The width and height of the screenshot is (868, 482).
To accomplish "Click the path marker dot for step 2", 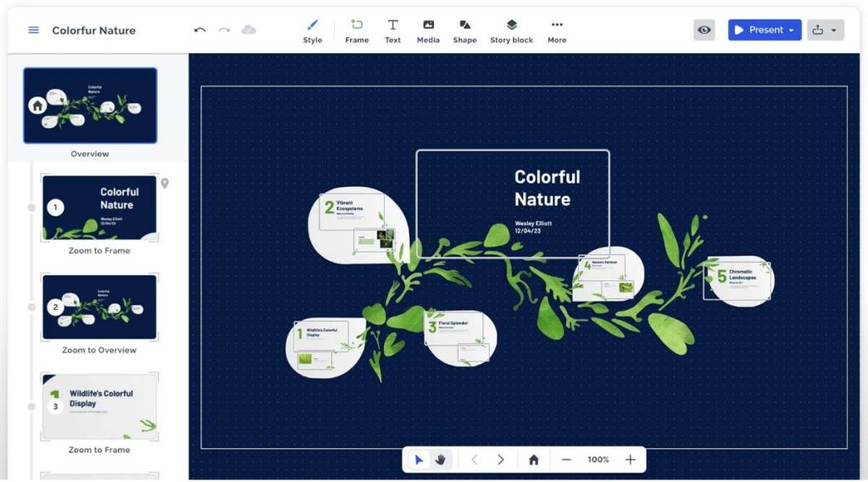I will 31,307.
